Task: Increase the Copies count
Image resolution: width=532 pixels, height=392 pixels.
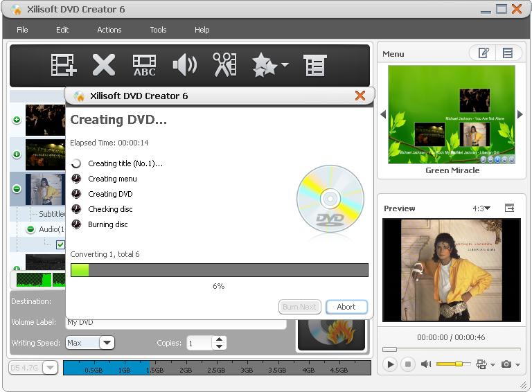Action: click(219, 339)
